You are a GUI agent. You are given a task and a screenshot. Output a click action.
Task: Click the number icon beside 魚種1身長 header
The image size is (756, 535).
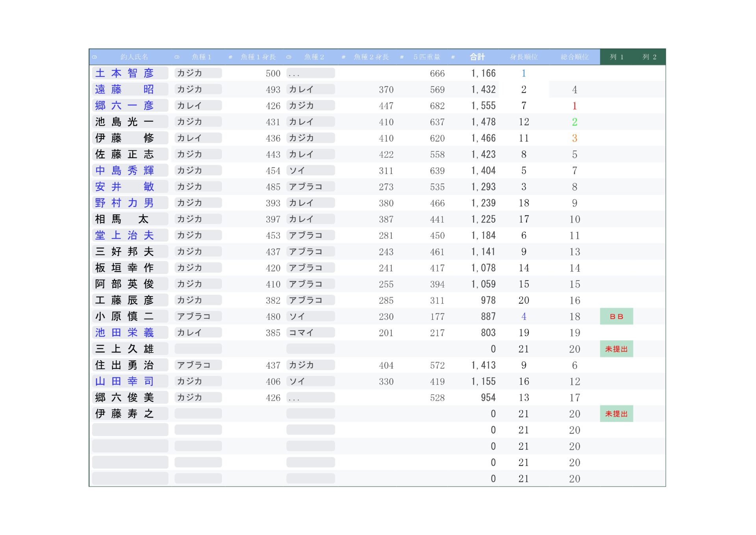(230, 57)
